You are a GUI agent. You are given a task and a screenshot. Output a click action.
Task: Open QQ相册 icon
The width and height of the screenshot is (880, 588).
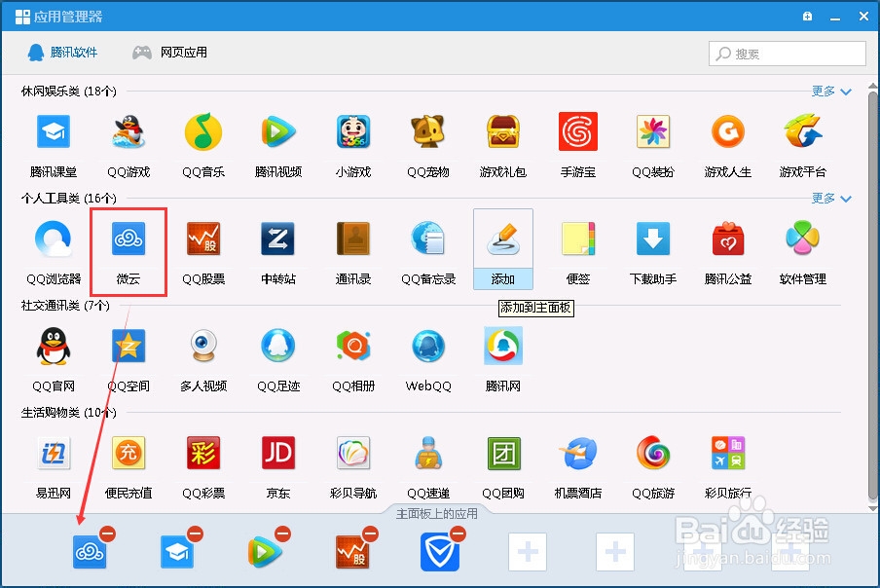coord(353,347)
